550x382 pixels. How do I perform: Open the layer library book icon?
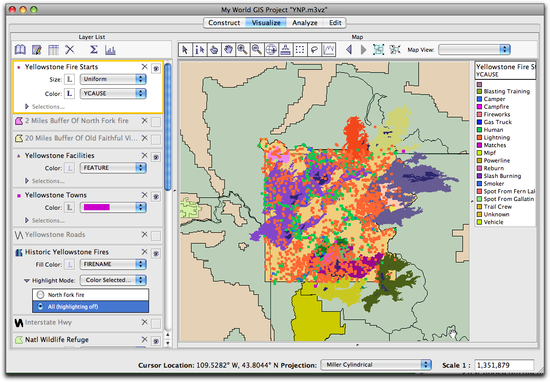(20, 49)
